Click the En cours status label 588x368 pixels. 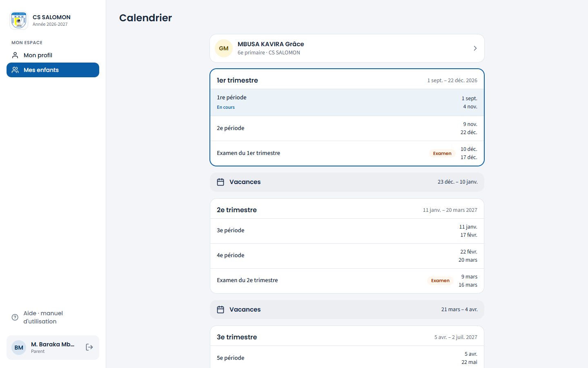coord(226,107)
